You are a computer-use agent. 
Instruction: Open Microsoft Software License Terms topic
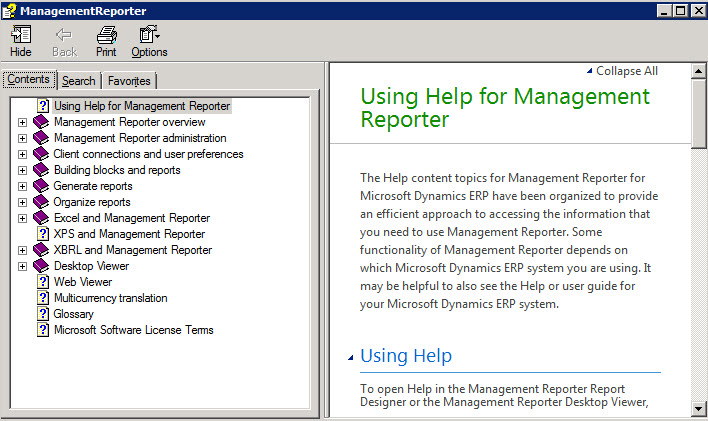(x=134, y=330)
